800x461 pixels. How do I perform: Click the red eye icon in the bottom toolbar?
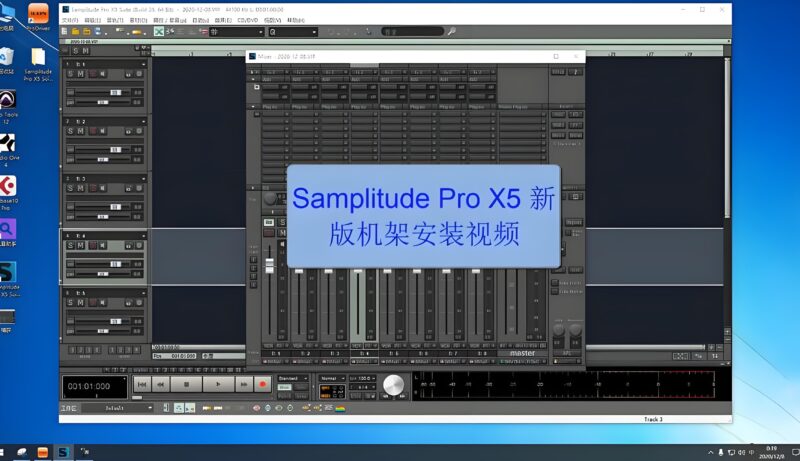point(257,408)
